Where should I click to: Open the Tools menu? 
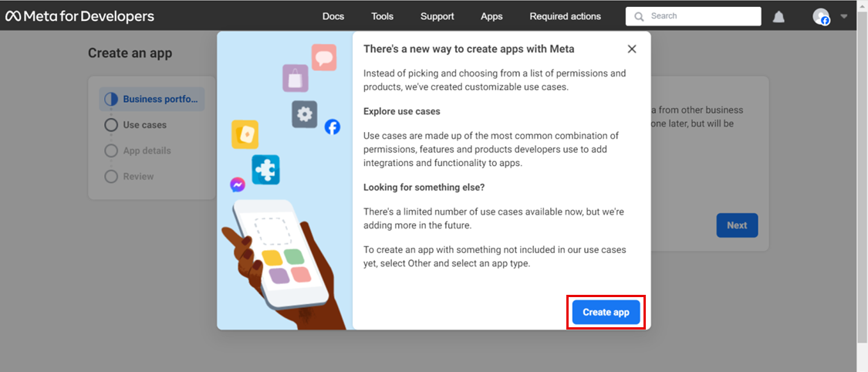coord(382,16)
